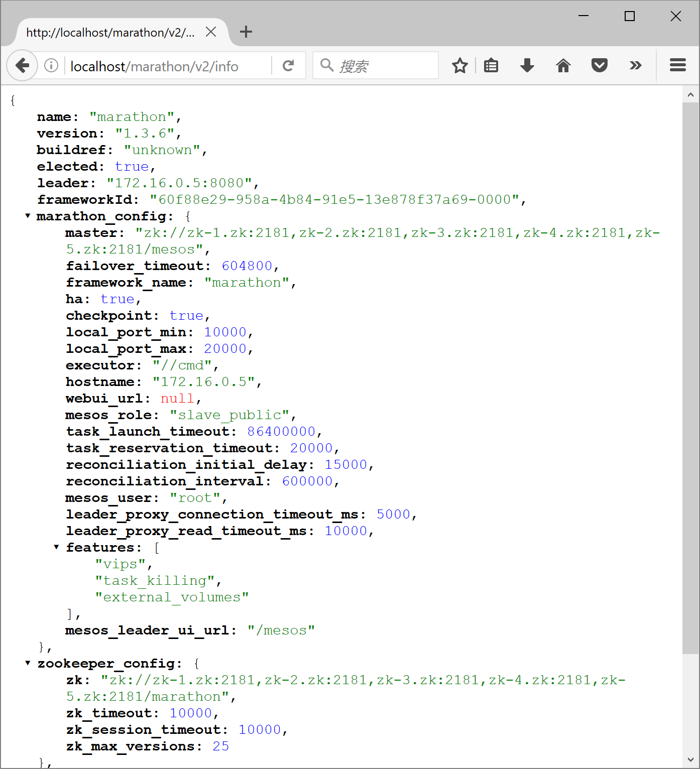Click the scrollbar down arrow
700x769 pixels.
pos(690,759)
